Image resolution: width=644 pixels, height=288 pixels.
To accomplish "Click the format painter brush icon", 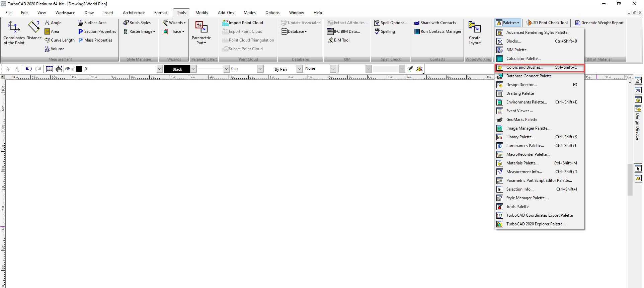I will (x=410, y=69).
